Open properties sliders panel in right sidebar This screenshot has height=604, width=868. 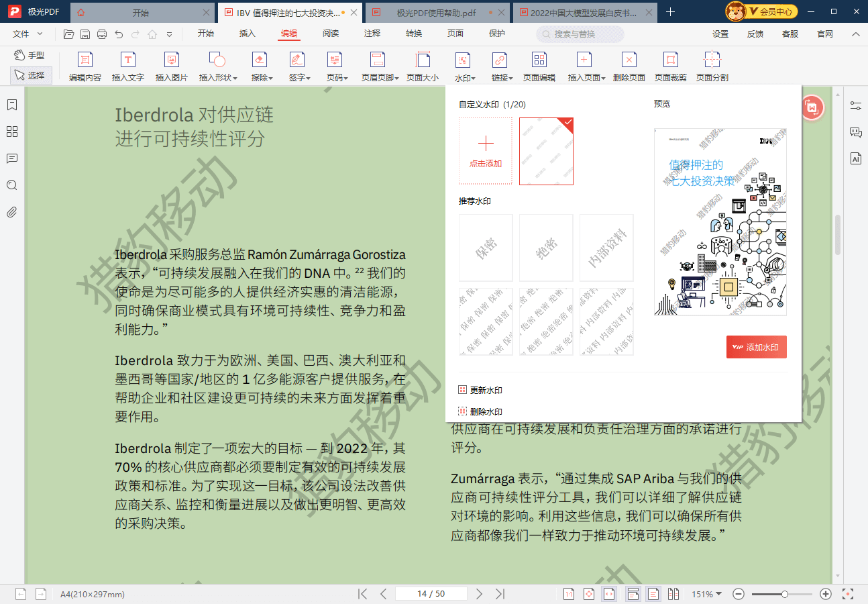pos(855,105)
